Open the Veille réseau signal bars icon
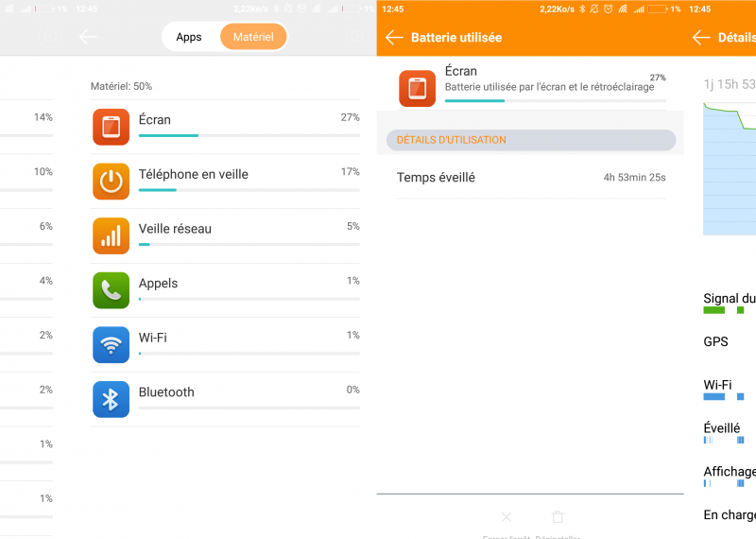Viewport: 756px width, 539px height. coord(111,236)
